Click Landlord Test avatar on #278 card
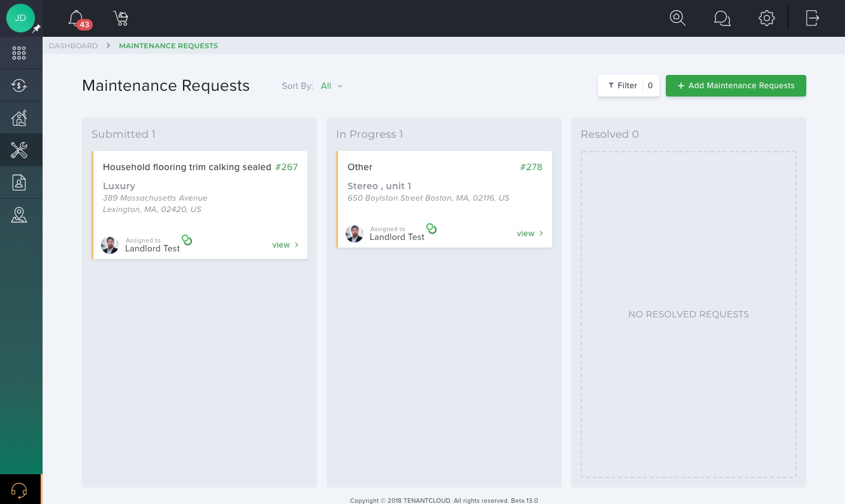The width and height of the screenshot is (845, 504). [x=355, y=234]
